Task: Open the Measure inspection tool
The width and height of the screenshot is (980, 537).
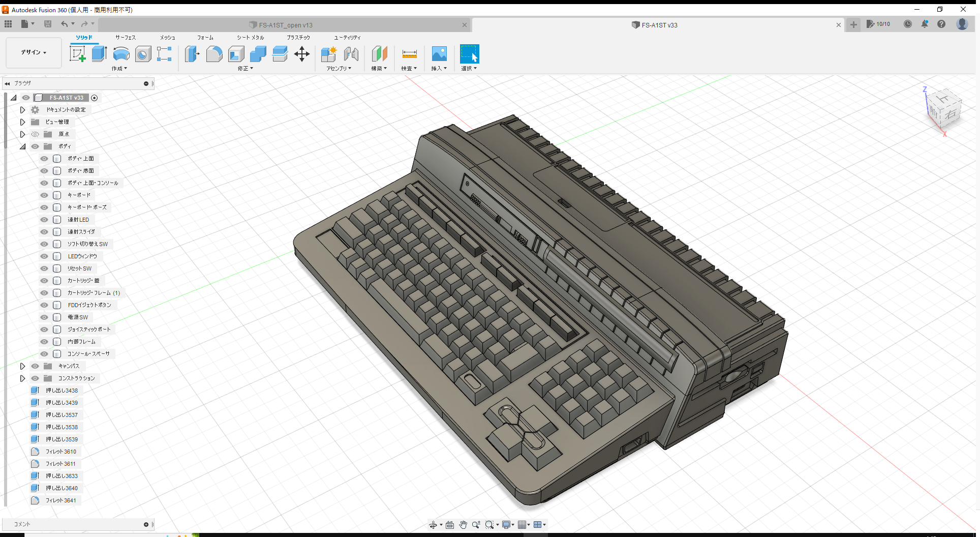Action: (409, 54)
